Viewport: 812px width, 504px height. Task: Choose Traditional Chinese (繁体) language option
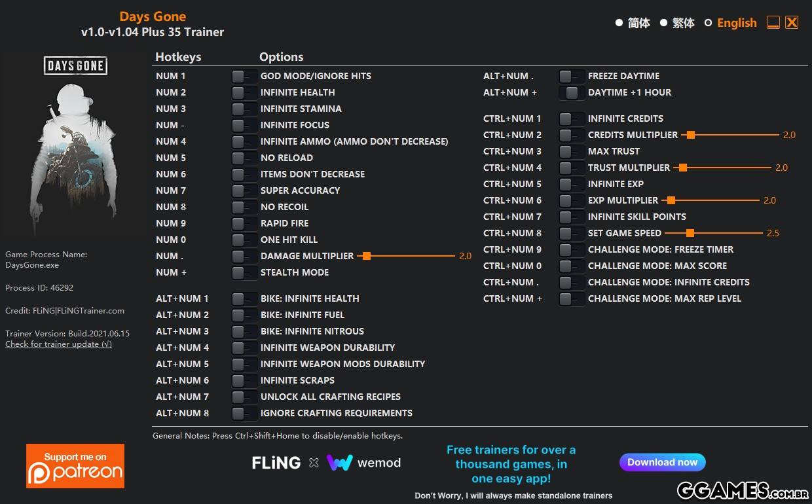tap(663, 23)
